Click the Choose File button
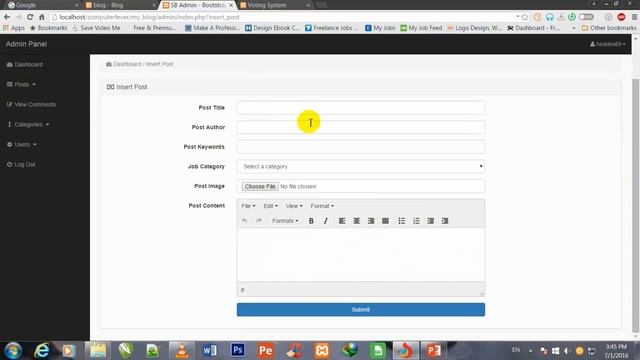640x360 pixels. pos(260,187)
